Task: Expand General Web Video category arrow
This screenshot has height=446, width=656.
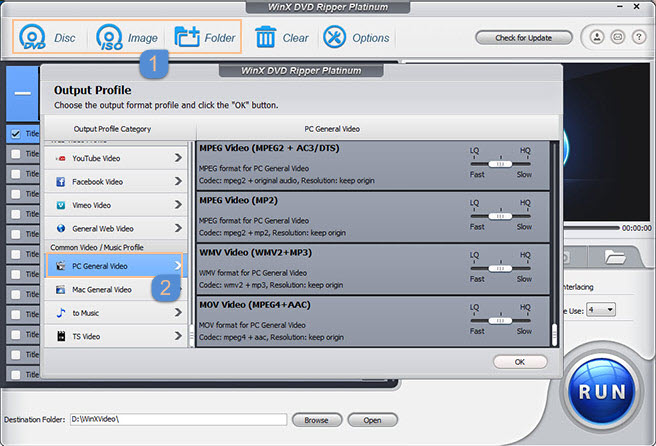Action: point(178,228)
